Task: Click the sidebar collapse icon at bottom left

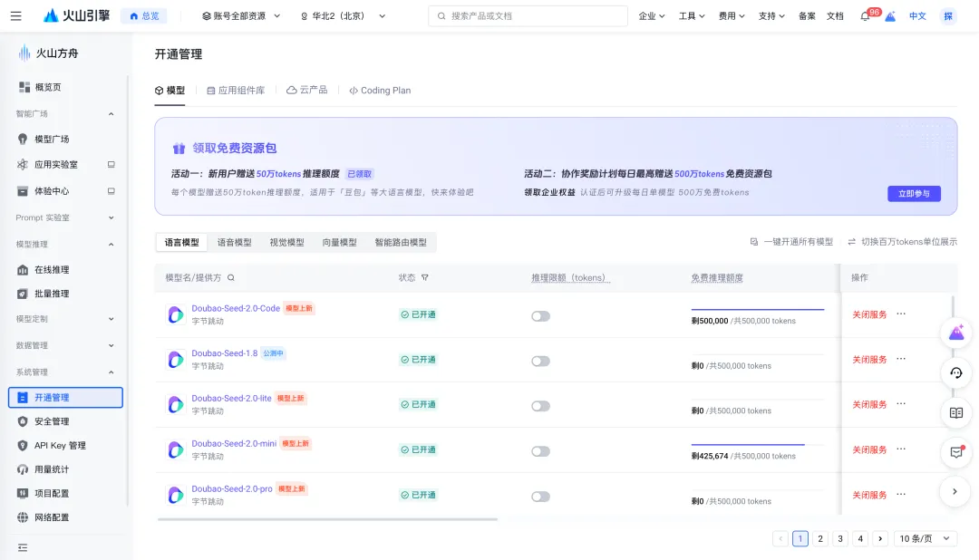Action: tap(23, 547)
